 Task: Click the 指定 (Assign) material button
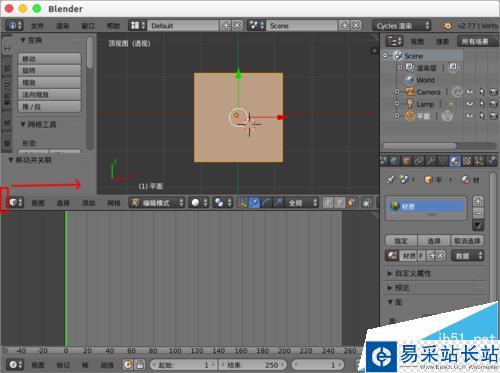click(x=401, y=241)
